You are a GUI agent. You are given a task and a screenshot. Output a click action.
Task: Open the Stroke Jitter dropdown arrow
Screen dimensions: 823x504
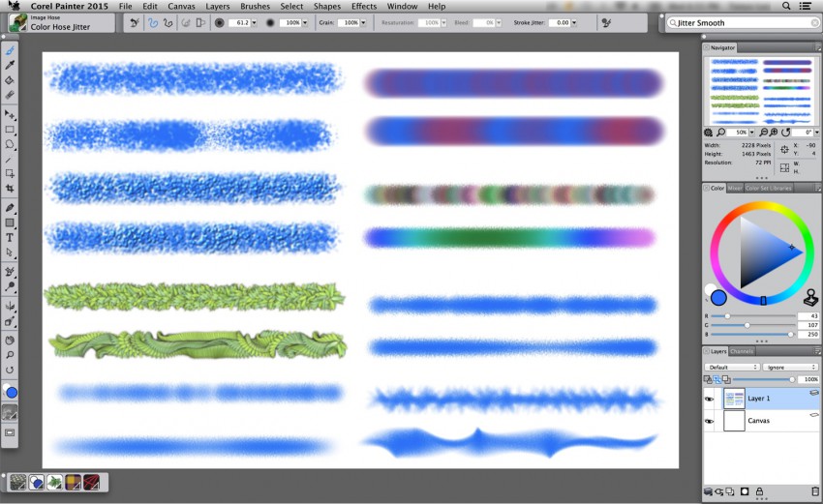(x=574, y=22)
